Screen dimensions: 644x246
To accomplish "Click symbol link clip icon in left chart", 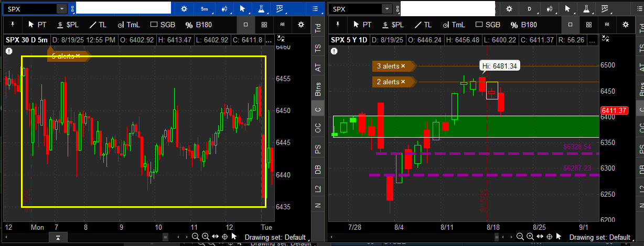I will tap(72, 9).
